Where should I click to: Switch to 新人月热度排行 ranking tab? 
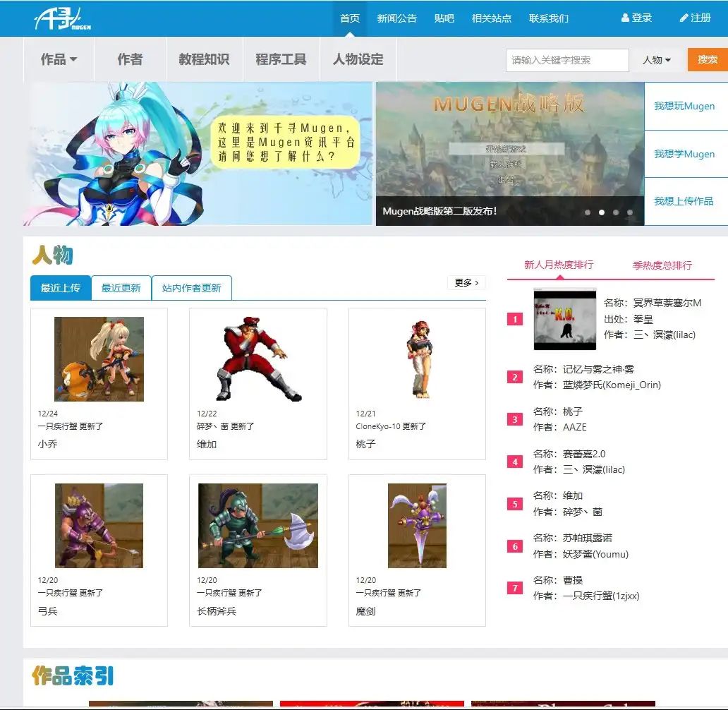559,265
